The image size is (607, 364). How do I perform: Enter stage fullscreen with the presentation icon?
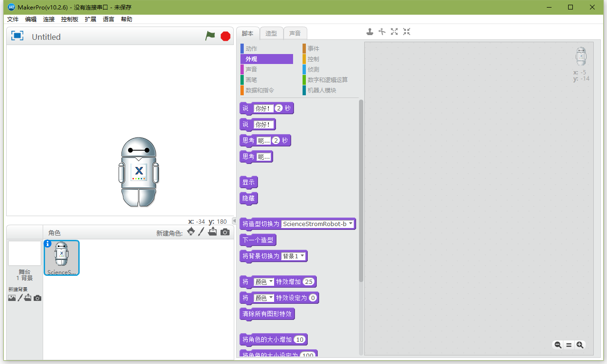tap(17, 36)
